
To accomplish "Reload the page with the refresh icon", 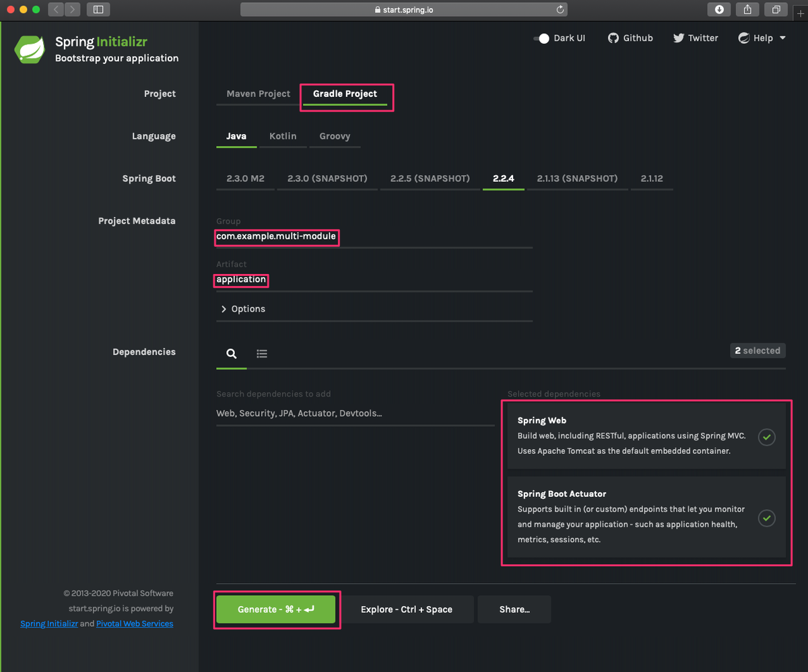I will (560, 9).
